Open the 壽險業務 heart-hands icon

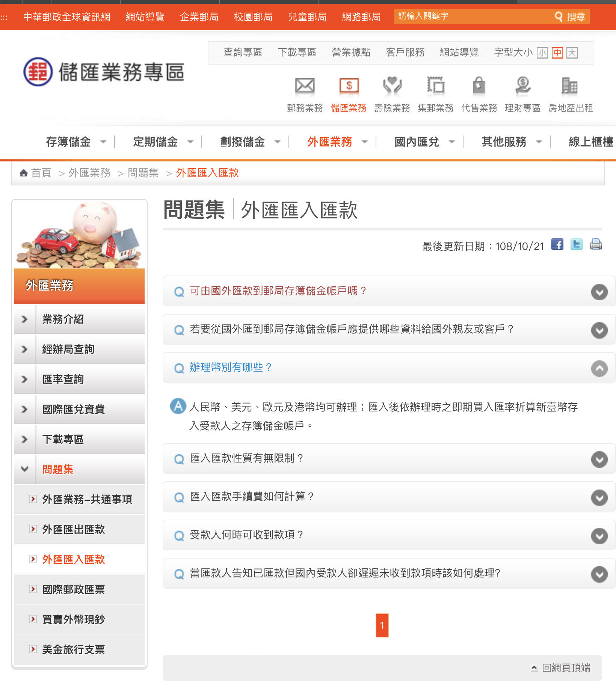click(392, 86)
